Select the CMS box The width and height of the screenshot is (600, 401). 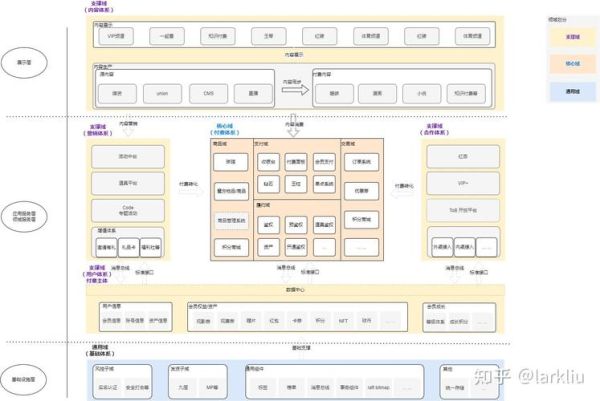(207, 93)
